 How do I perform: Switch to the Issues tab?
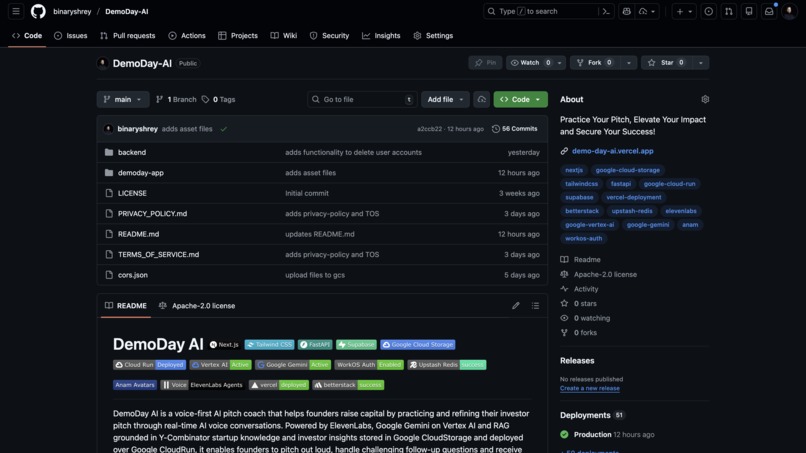tap(71, 35)
